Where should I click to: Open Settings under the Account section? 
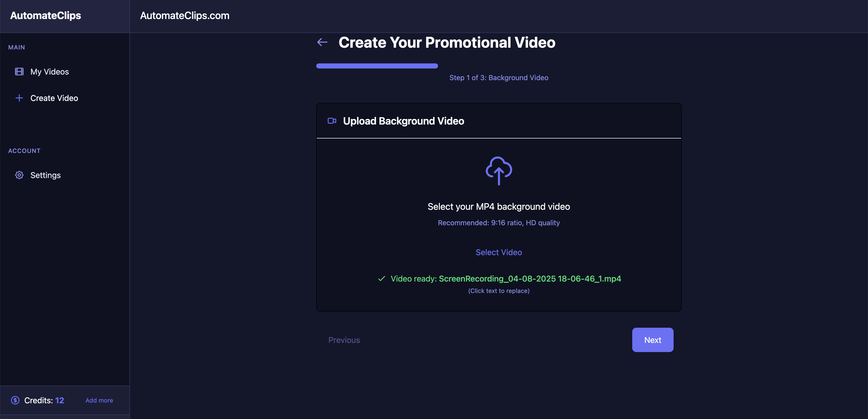[x=45, y=175]
